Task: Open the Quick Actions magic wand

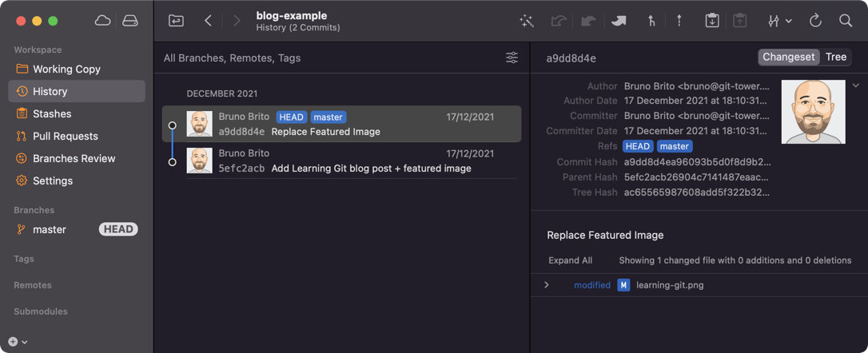Action: pos(527,22)
